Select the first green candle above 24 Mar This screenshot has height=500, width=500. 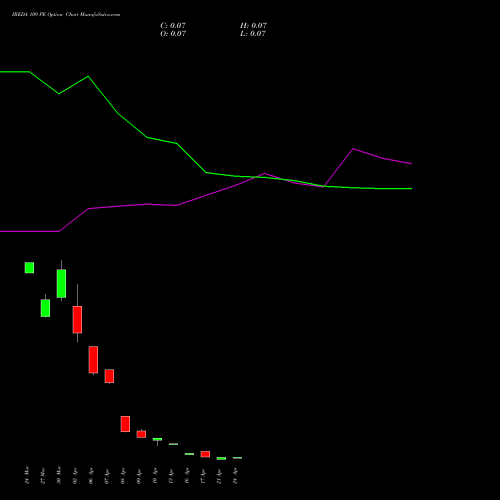(29, 268)
